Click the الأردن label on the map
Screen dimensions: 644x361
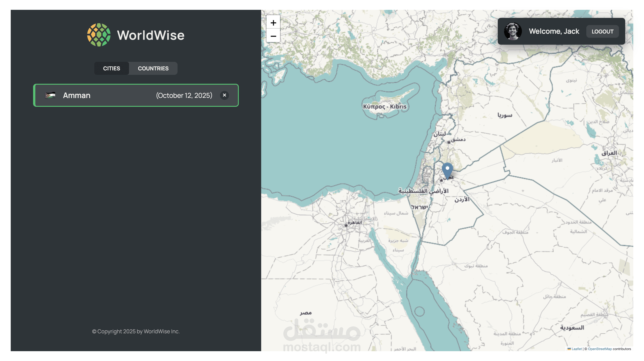click(462, 199)
